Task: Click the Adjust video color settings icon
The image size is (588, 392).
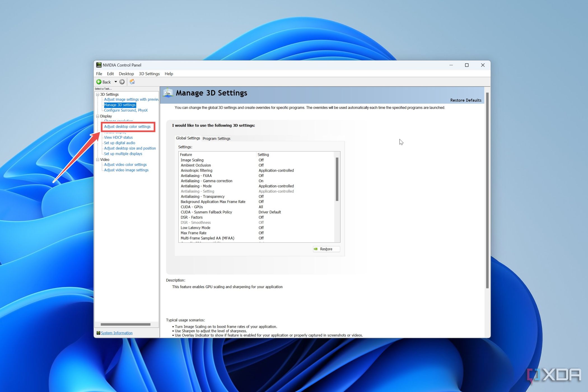Action: tap(125, 164)
